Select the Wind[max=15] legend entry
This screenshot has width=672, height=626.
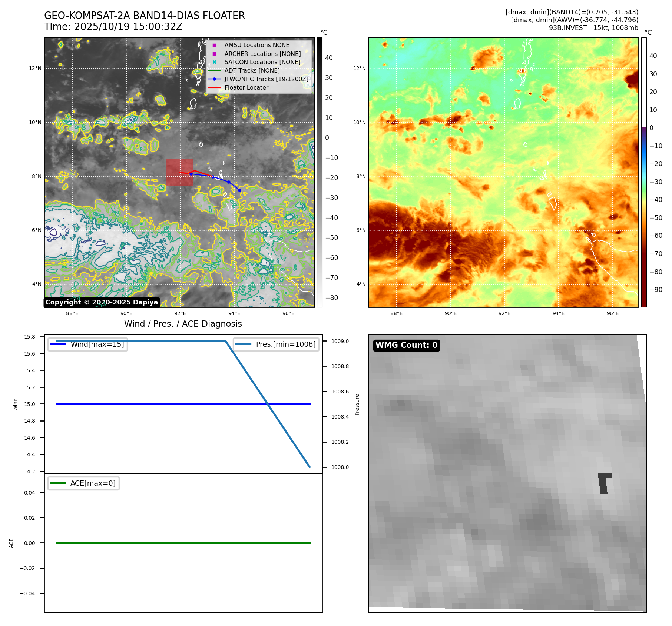click(x=88, y=344)
